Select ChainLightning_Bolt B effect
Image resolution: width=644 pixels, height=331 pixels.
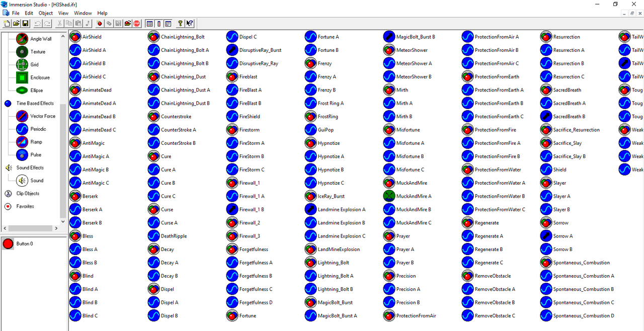pyautogui.click(x=178, y=63)
